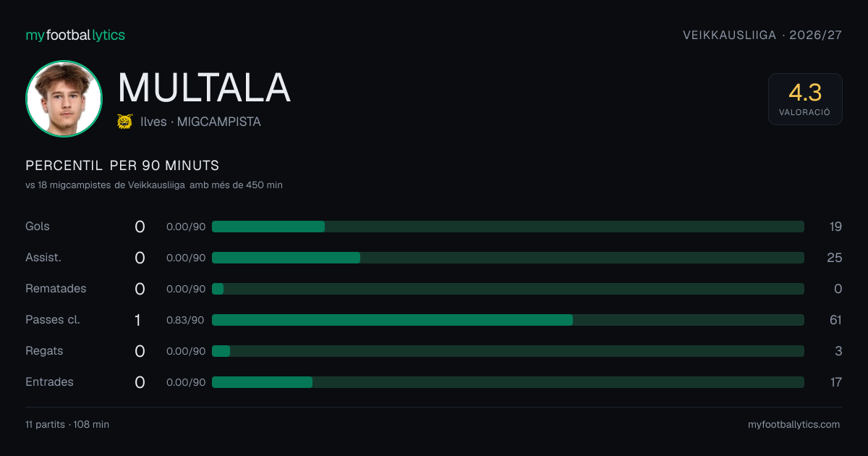
Task: Click the Gols percentile bar
Action: (508, 227)
